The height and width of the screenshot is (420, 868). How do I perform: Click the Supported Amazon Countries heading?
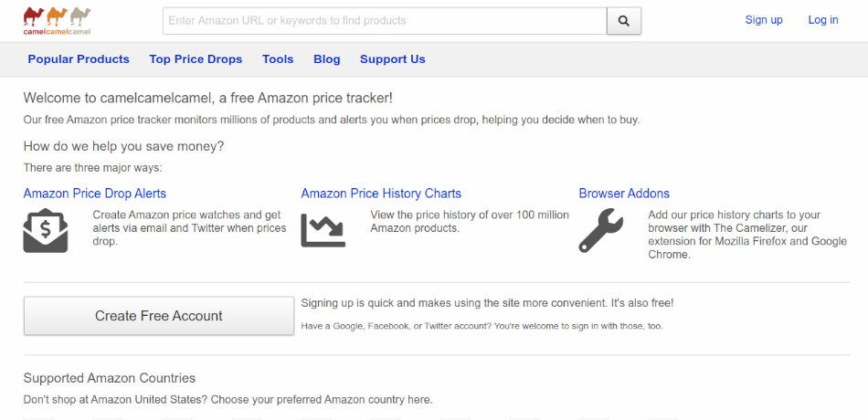coord(110,378)
